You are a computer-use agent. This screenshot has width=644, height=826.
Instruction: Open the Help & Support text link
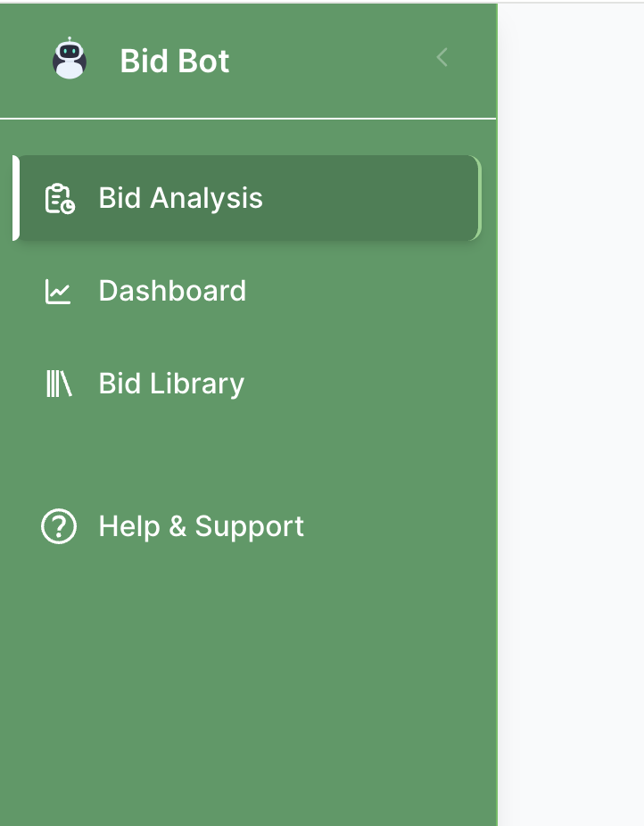click(x=201, y=526)
